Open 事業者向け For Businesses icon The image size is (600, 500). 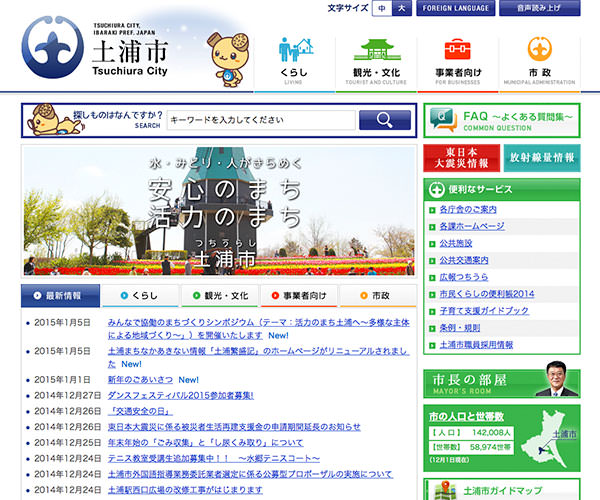[459, 62]
